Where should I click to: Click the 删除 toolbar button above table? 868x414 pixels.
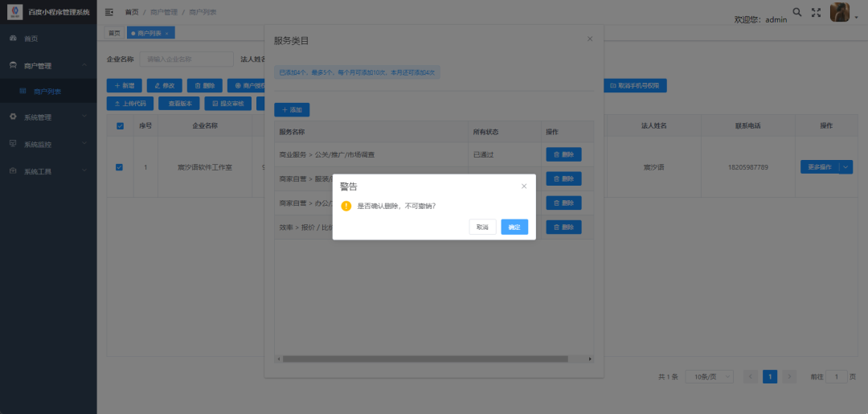tap(205, 85)
